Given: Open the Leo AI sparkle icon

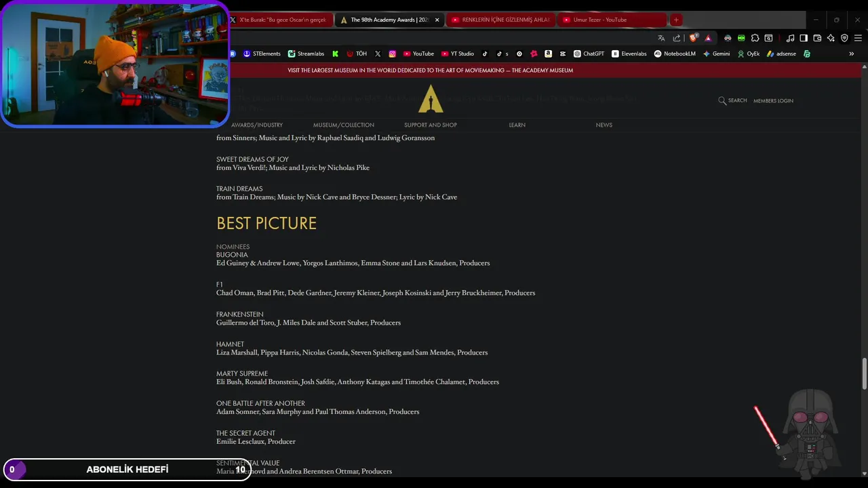Looking at the screenshot, I should click(831, 38).
